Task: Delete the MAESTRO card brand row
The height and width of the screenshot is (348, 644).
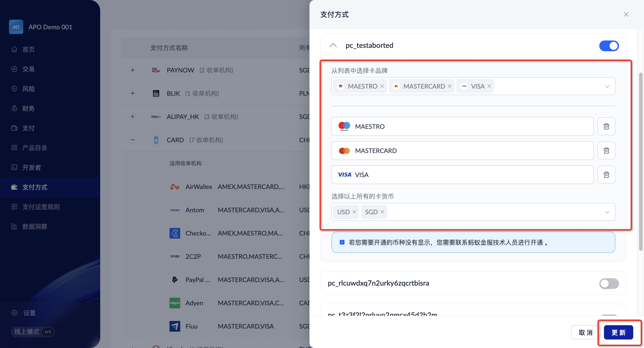Action: coord(606,127)
